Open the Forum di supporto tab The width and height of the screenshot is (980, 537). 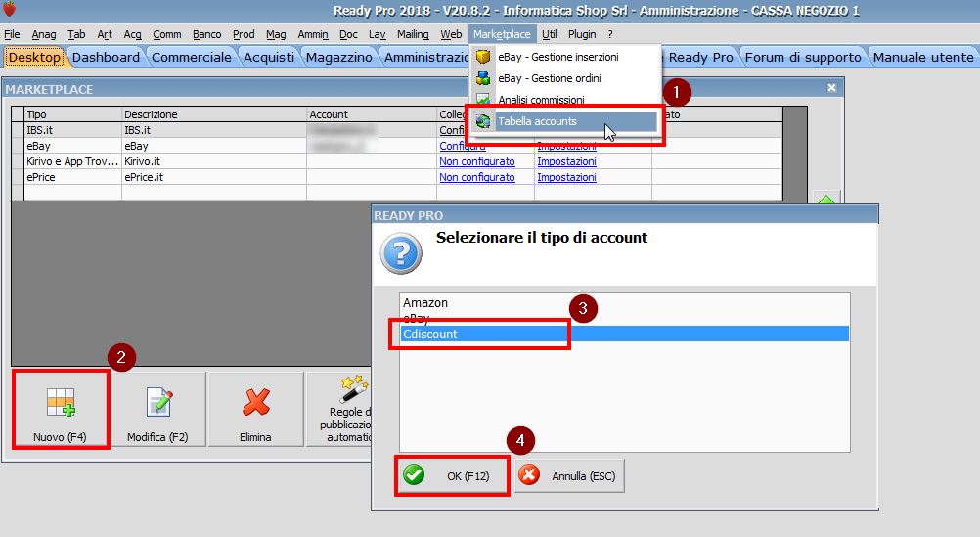pyautogui.click(x=803, y=57)
